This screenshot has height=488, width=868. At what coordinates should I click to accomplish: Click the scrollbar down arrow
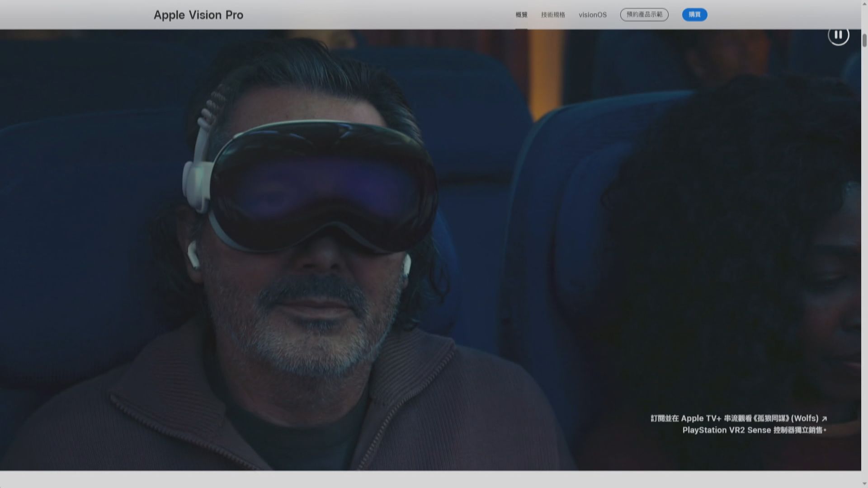[x=864, y=484]
